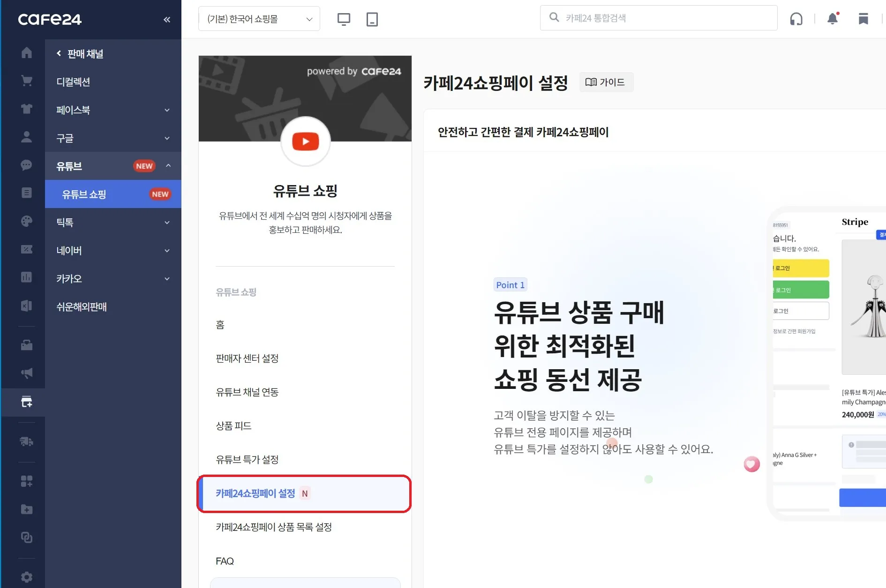Expand the 틱톡 submenu
Image resolution: width=886 pixels, height=588 pixels.
[x=167, y=223]
